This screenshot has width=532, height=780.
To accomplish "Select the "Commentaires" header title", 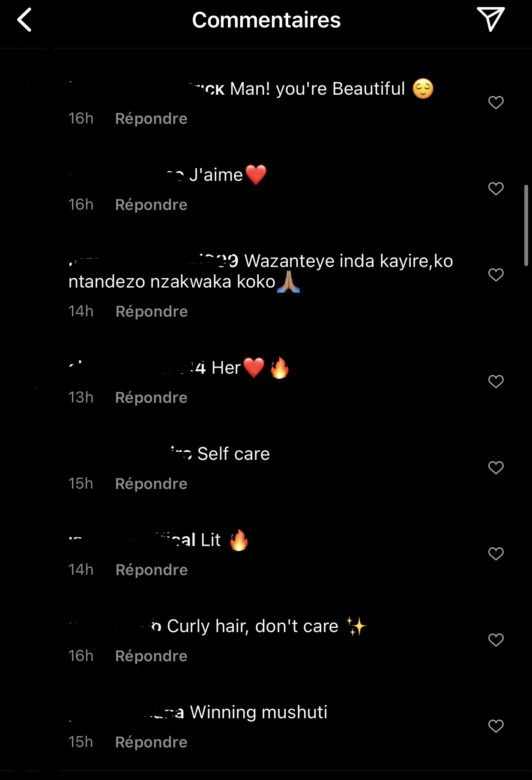I will [266, 20].
